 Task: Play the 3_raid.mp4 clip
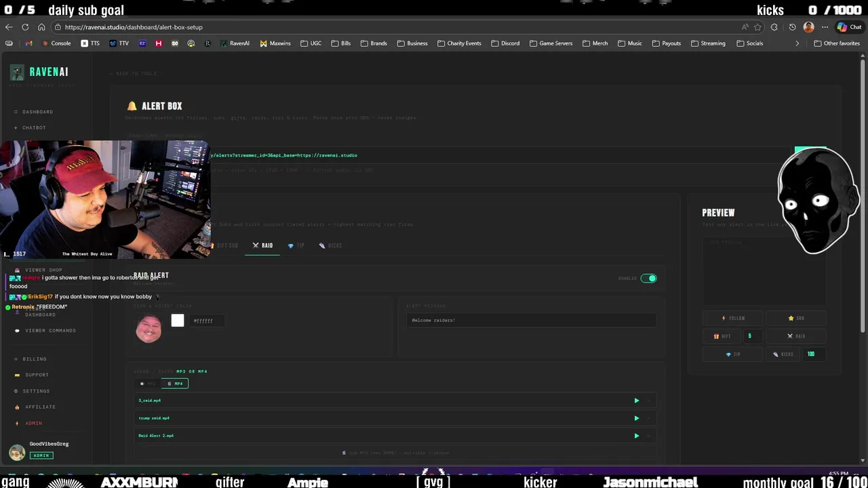(636, 401)
